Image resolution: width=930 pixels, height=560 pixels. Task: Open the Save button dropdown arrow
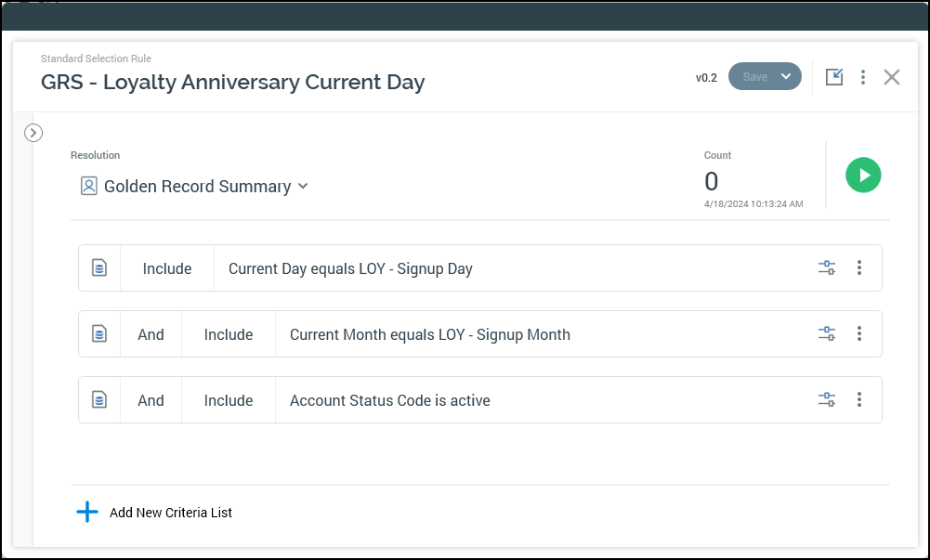786,77
